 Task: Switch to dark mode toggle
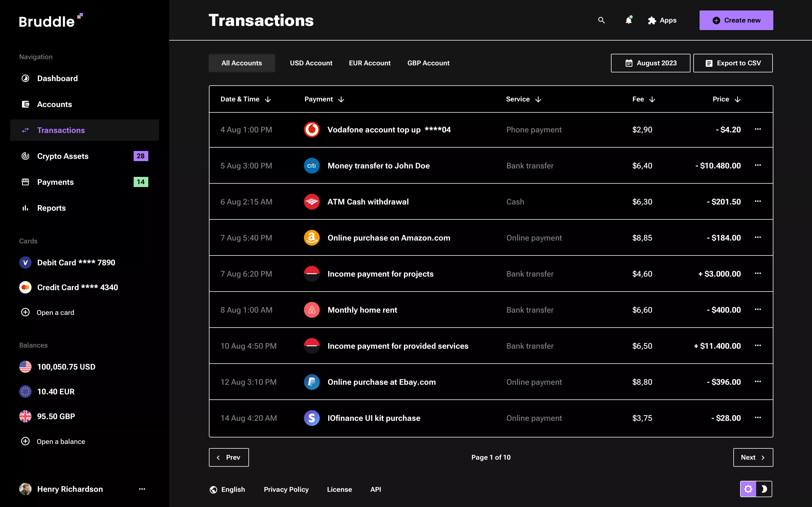(x=765, y=489)
